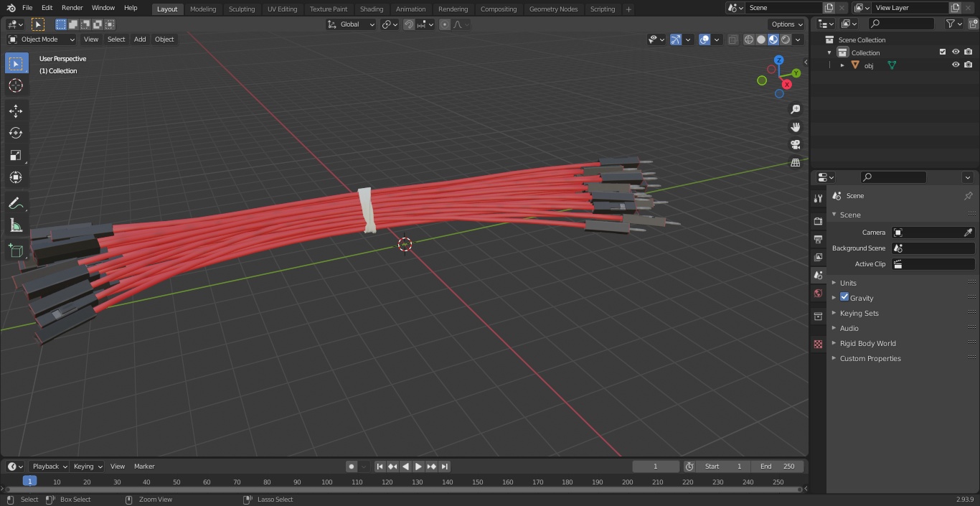
Task: Pin the Scene properties panel
Action: click(x=968, y=196)
